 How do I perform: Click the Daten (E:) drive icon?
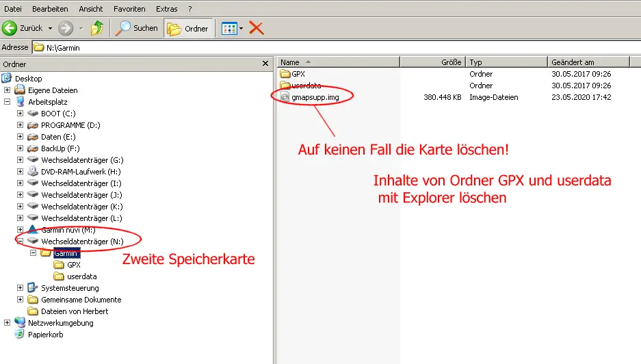pyautogui.click(x=33, y=137)
